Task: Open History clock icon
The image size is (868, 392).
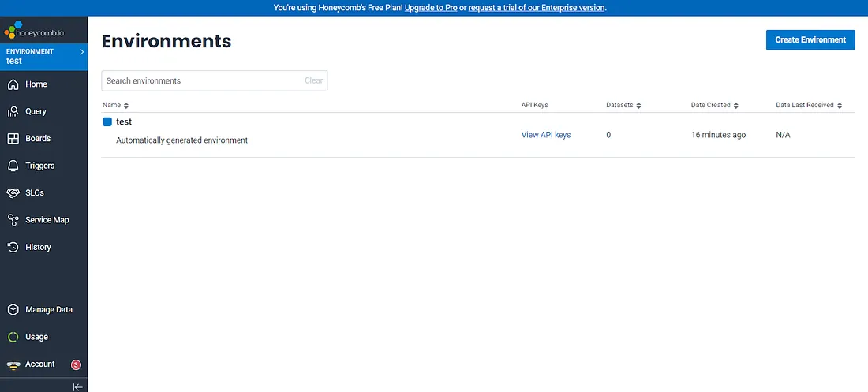Action: coord(13,248)
